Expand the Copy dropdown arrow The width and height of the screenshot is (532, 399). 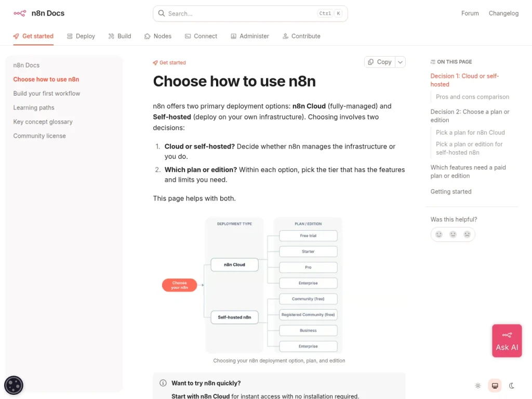tap(401, 62)
